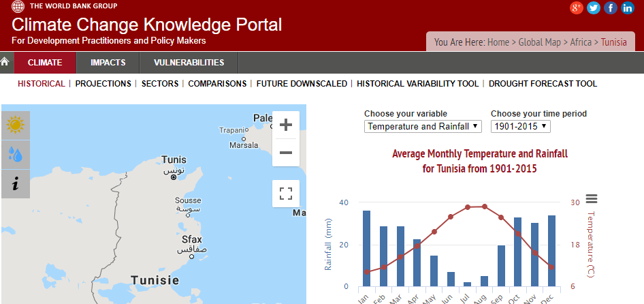Click the January rainfall bar
Viewport: 644px width, 304px height.
(366, 249)
